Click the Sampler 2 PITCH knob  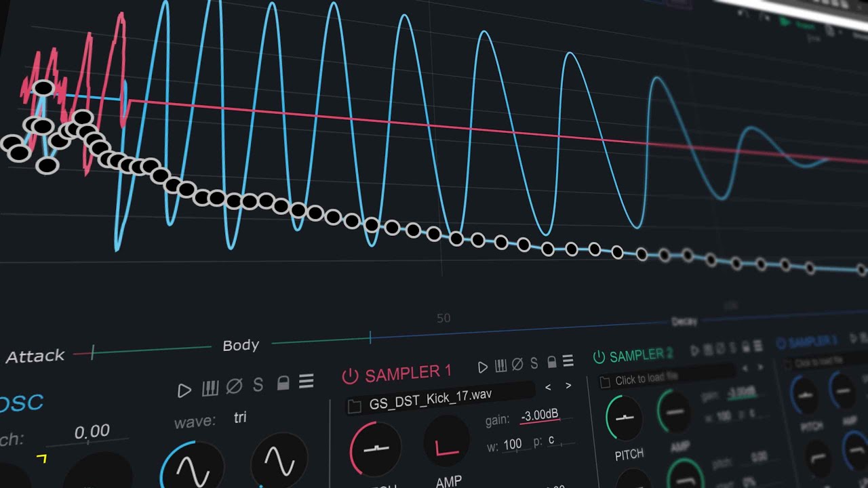(x=625, y=418)
